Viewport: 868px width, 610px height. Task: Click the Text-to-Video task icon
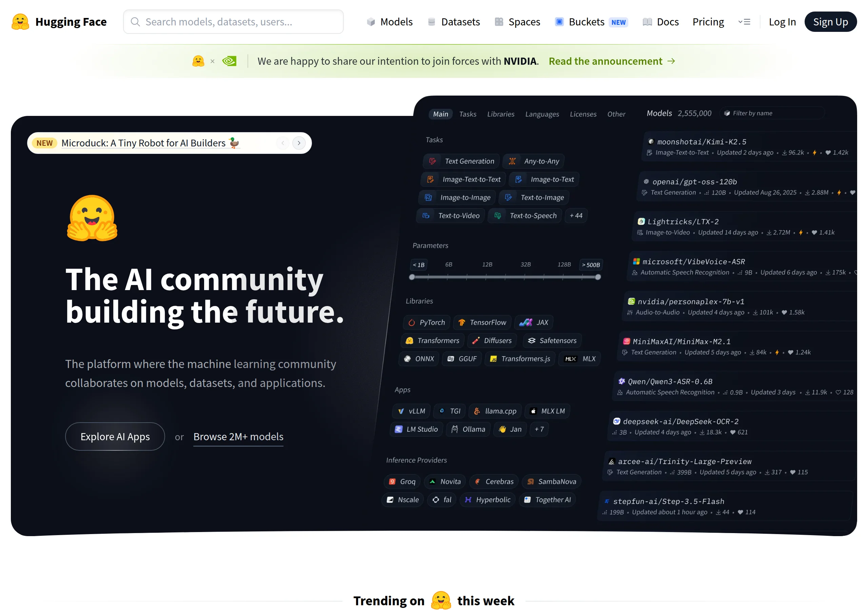(426, 216)
